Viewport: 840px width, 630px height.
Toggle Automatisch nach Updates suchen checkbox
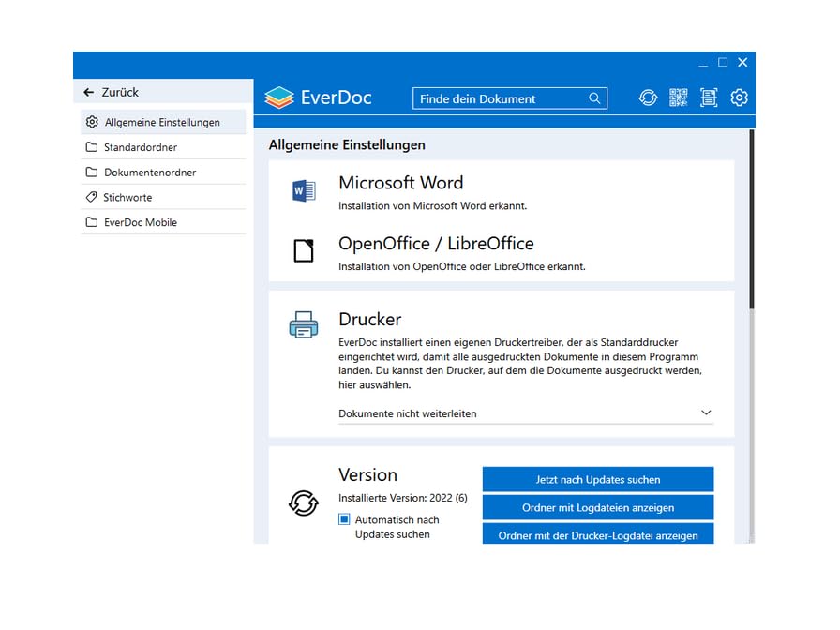point(344,519)
